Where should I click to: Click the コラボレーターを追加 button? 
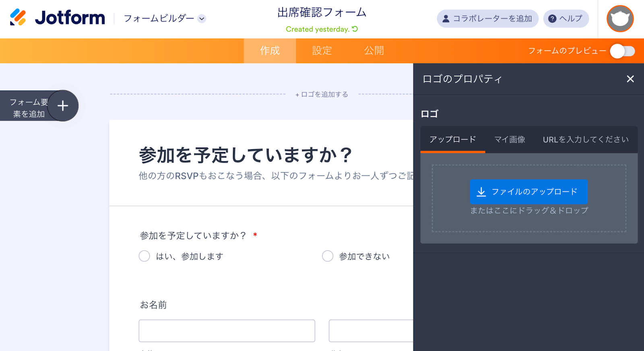point(487,18)
